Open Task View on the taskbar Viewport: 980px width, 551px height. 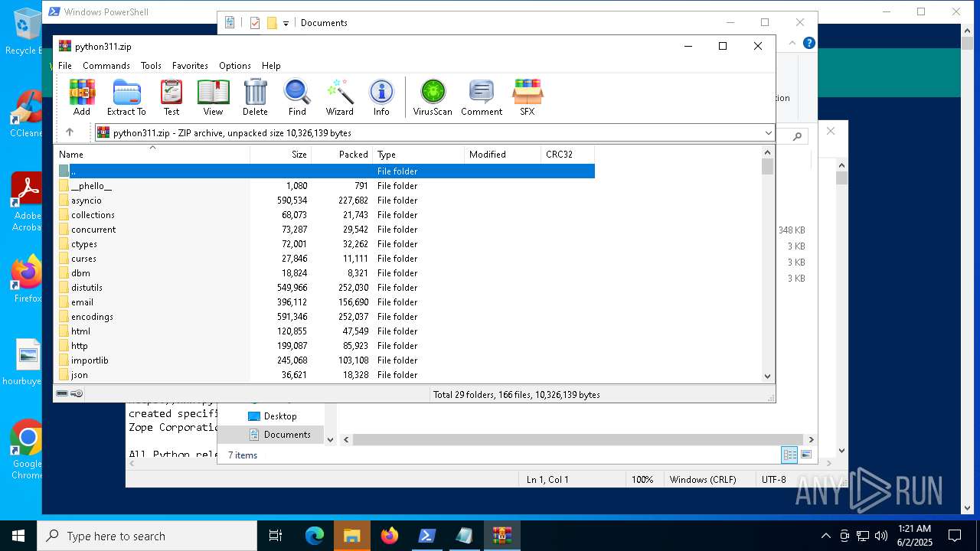tap(276, 536)
